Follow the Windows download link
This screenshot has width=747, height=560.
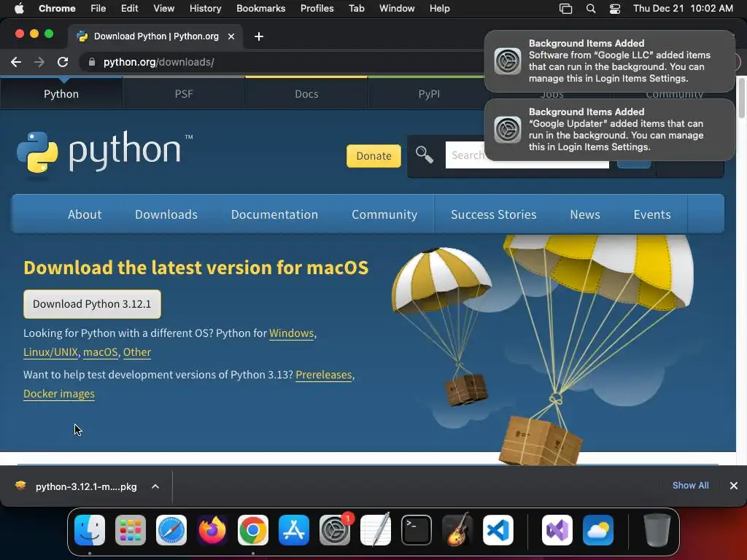pyautogui.click(x=292, y=332)
